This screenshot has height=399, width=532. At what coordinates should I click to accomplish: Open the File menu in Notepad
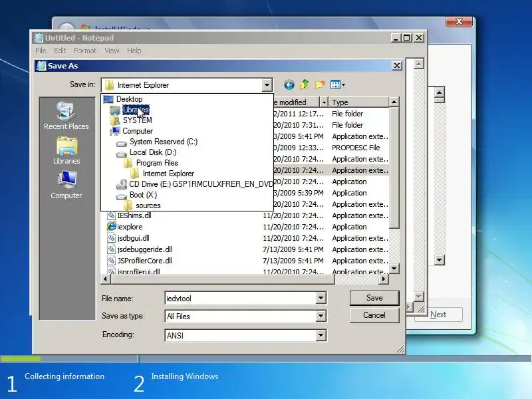41,51
